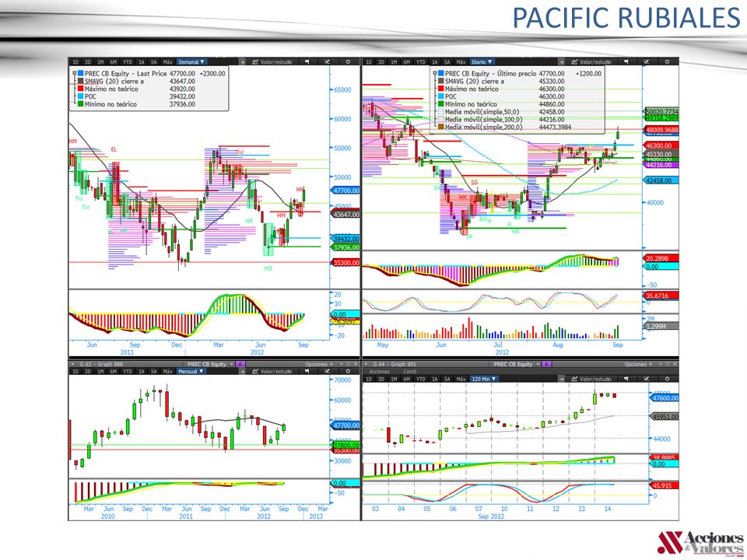Open Acciones menu in G 64 window
The width and height of the screenshot is (747, 560).
pos(380,372)
